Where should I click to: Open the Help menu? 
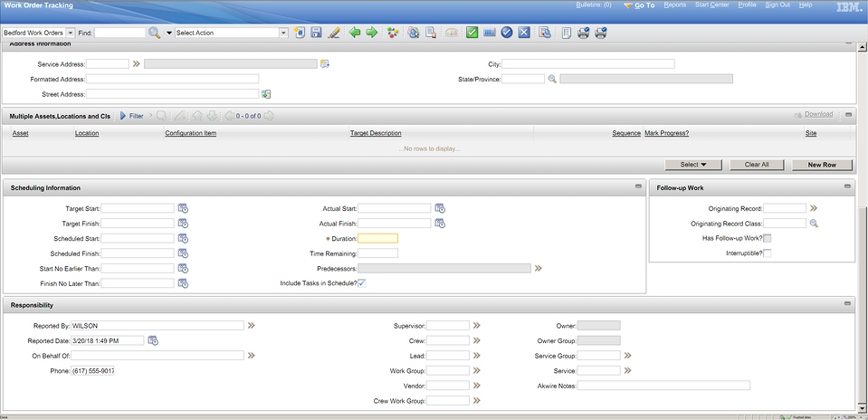click(806, 5)
